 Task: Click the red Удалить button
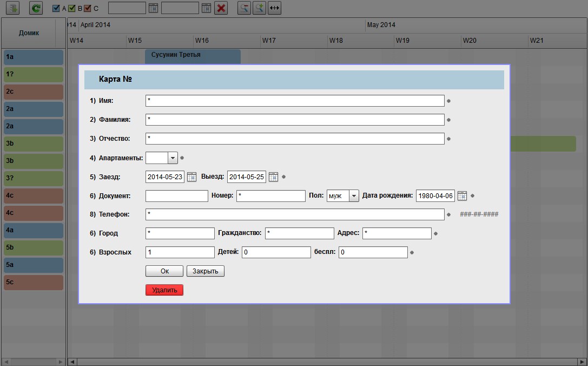164,290
